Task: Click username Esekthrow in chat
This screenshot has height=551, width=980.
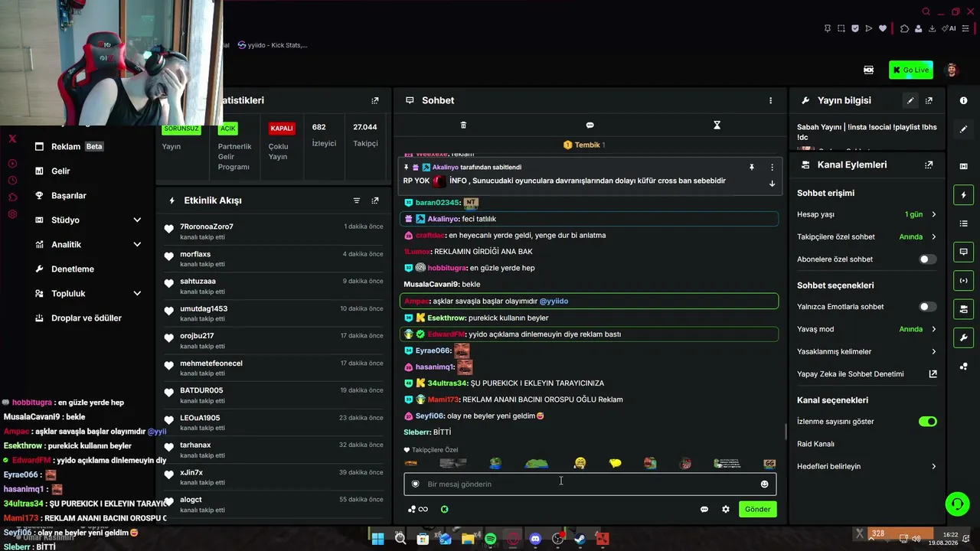Action: pos(446,318)
